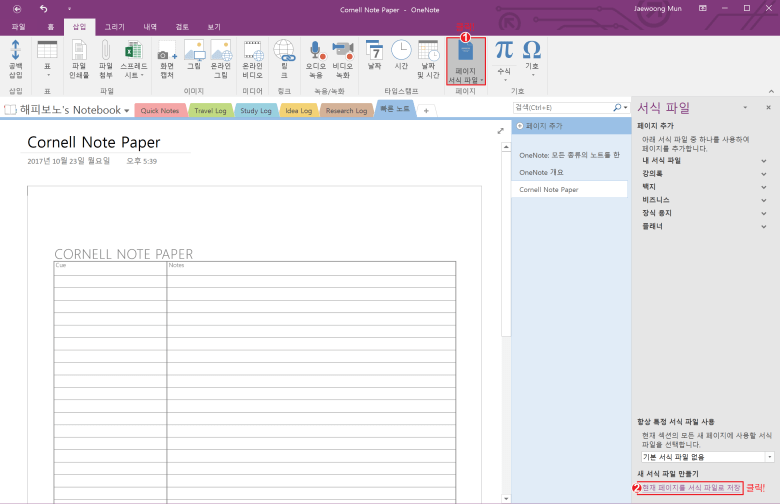
Task: Start Audio Recording (오디오 녹음)
Action: click(315, 59)
